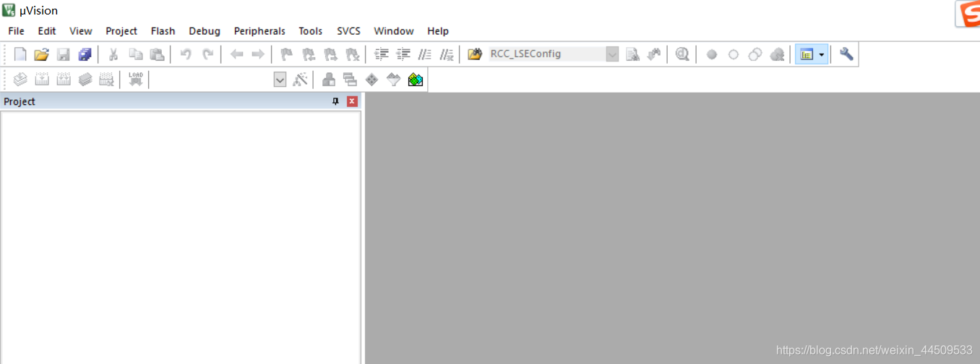The width and height of the screenshot is (980, 364).
Task: Undo last edit
Action: (186, 54)
